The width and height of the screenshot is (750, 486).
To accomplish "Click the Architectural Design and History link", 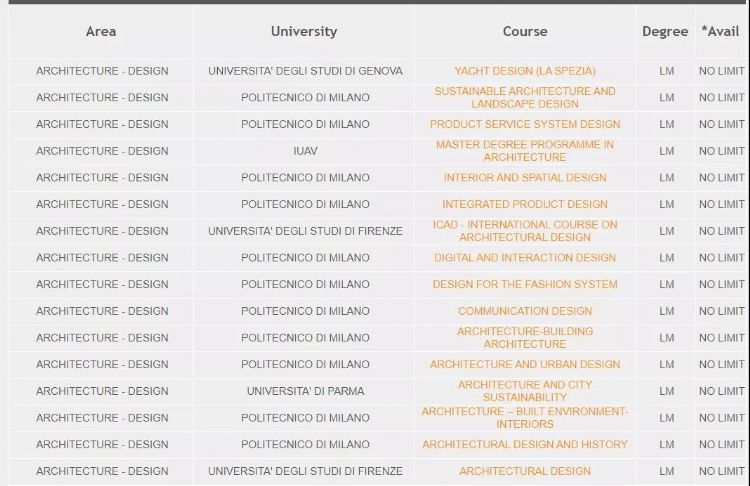I will (x=525, y=444).
